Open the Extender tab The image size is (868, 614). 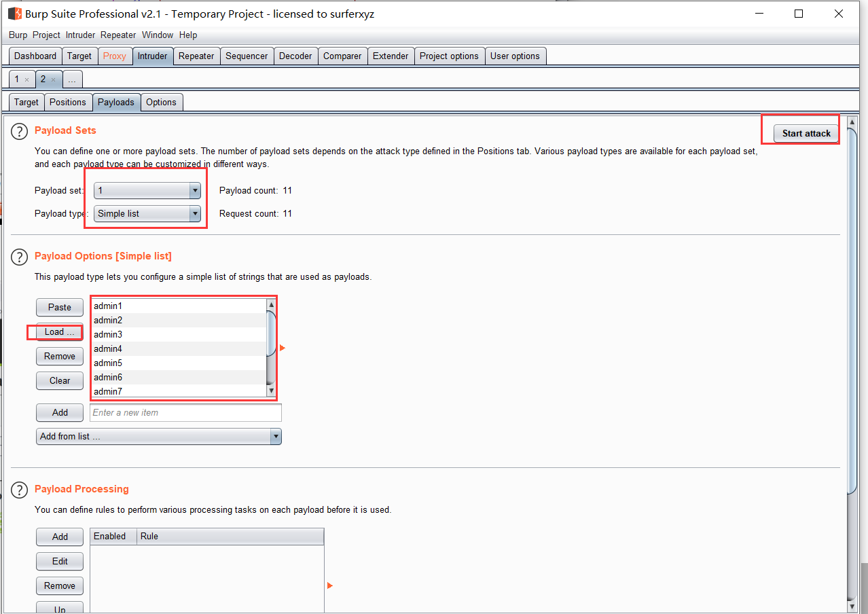391,56
